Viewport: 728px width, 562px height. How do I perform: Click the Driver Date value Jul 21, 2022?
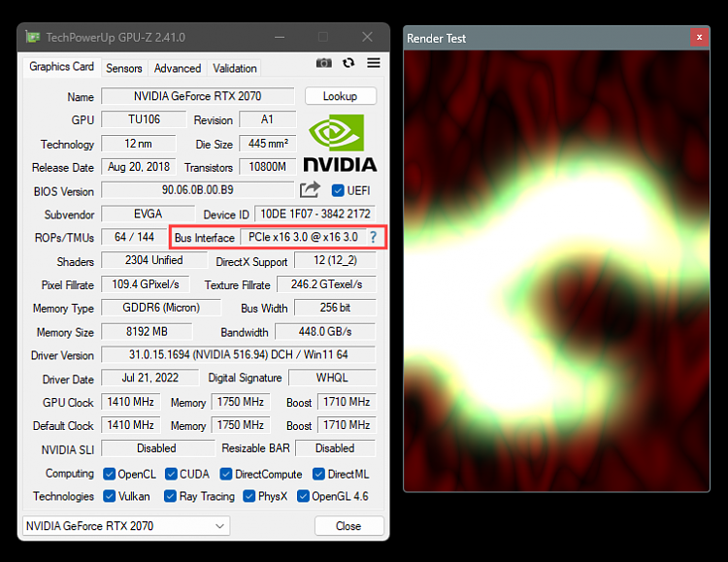click(x=149, y=379)
